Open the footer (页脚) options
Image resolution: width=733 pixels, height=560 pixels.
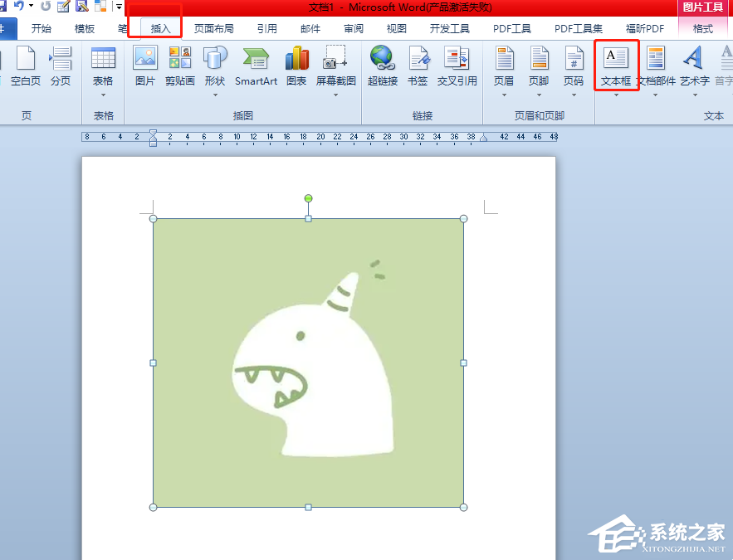pyautogui.click(x=539, y=66)
